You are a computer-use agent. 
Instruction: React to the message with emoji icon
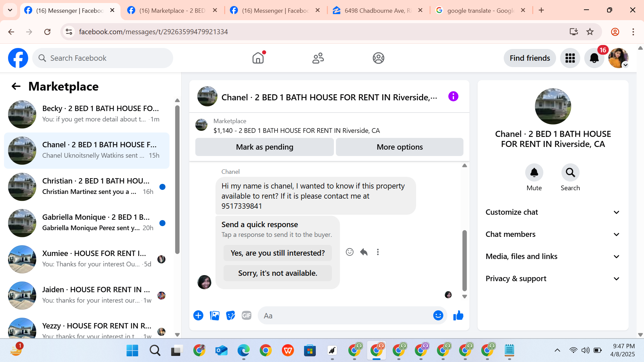pos(350,252)
